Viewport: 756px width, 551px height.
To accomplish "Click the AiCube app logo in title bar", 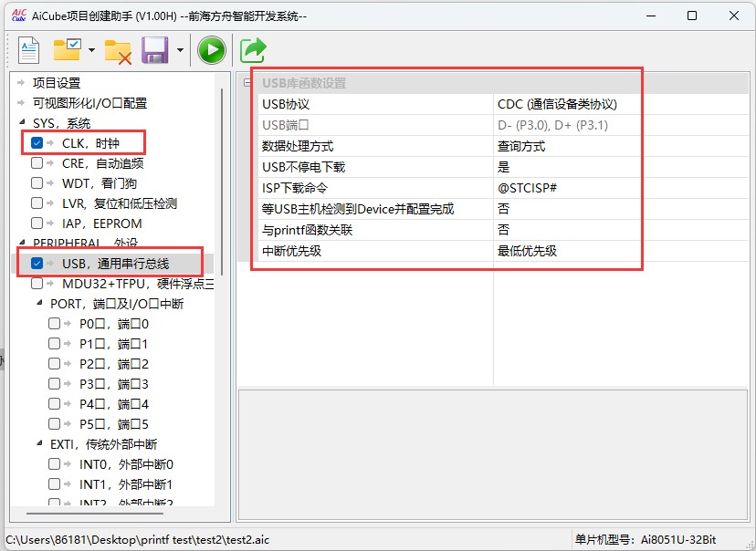I will (18, 16).
